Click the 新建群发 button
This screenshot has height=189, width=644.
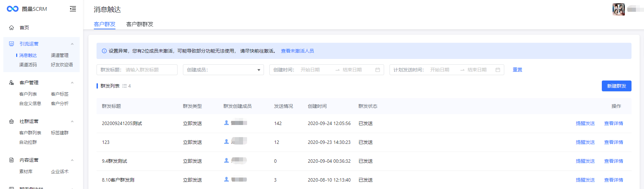(x=616, y=86)
